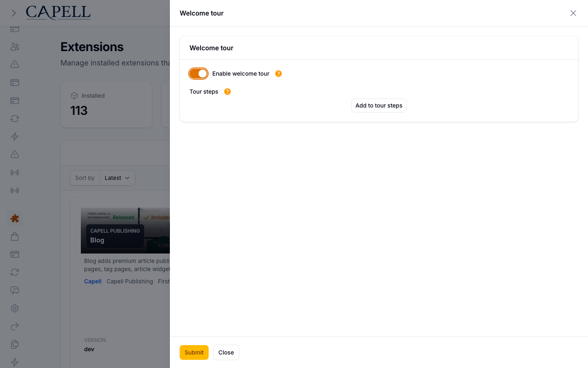Click the Released badge on Blog card
This screenshot has width=588, height=368.
pos(123,218)
